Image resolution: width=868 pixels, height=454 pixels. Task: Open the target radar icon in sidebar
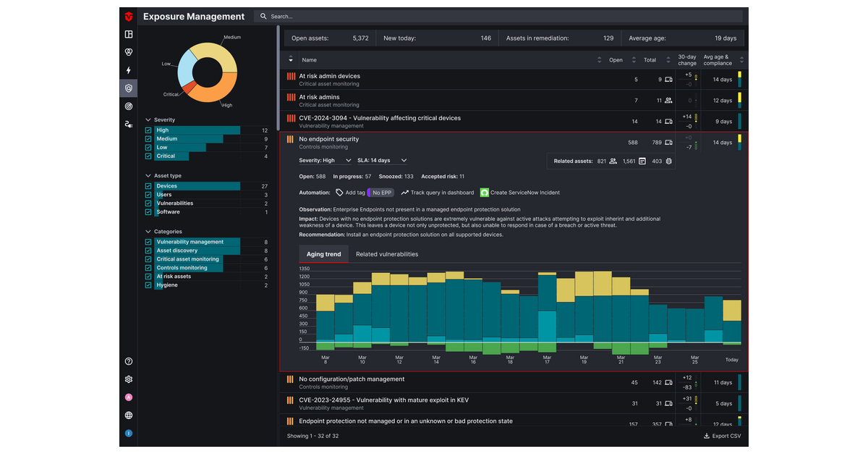[129, 106]
